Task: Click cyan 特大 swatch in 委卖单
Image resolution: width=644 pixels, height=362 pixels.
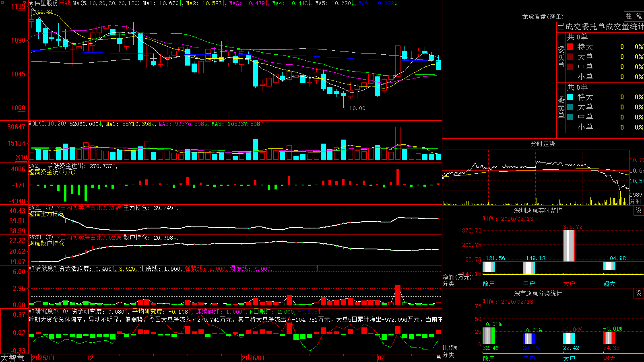Action: [570, 97]
